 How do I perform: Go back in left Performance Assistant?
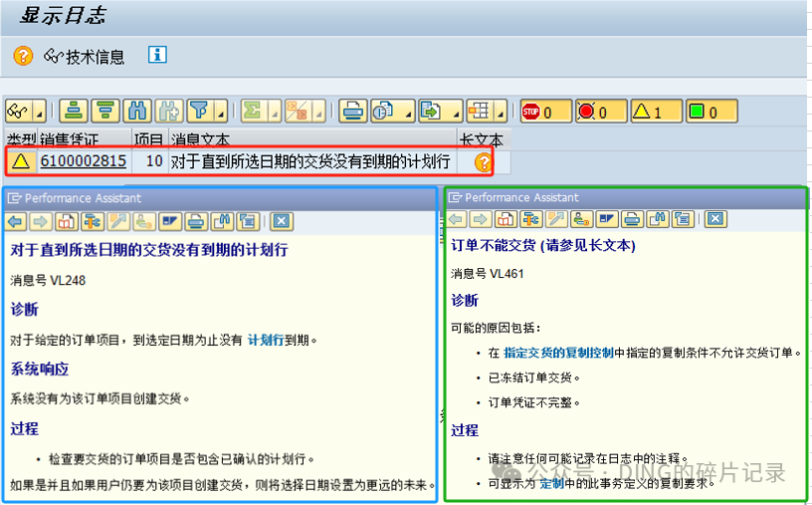click(x=16, y=222)
